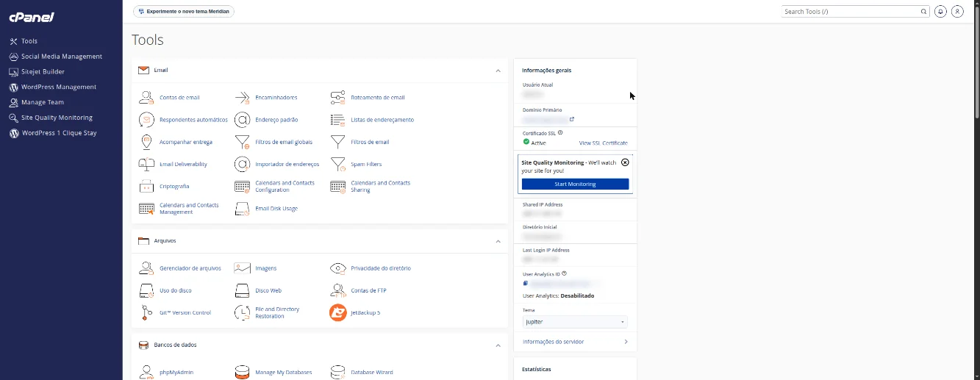Screen dimensions: 980x380
Task: Click the Certificado SSL help icon
Action: click(560, 133)
